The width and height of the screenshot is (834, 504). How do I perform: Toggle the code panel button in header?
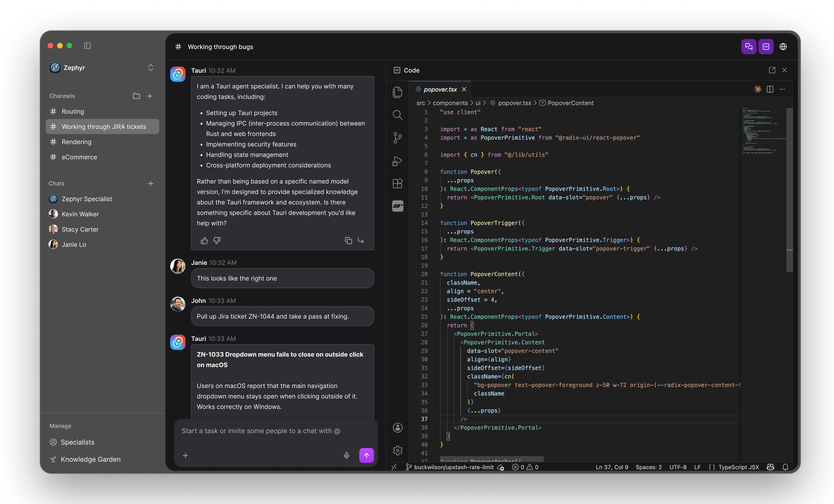pyautogui.click(x=766, y=47)
